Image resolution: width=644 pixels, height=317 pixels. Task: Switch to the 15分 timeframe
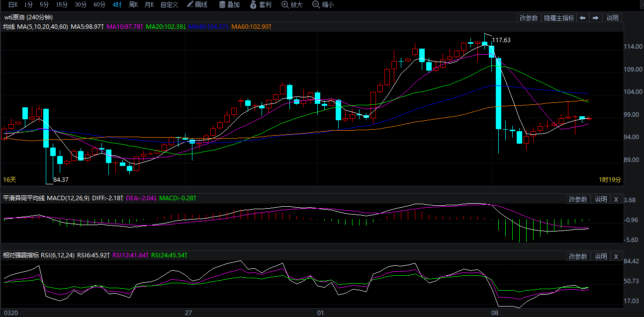pyautogui.click(x=62, y=5)
